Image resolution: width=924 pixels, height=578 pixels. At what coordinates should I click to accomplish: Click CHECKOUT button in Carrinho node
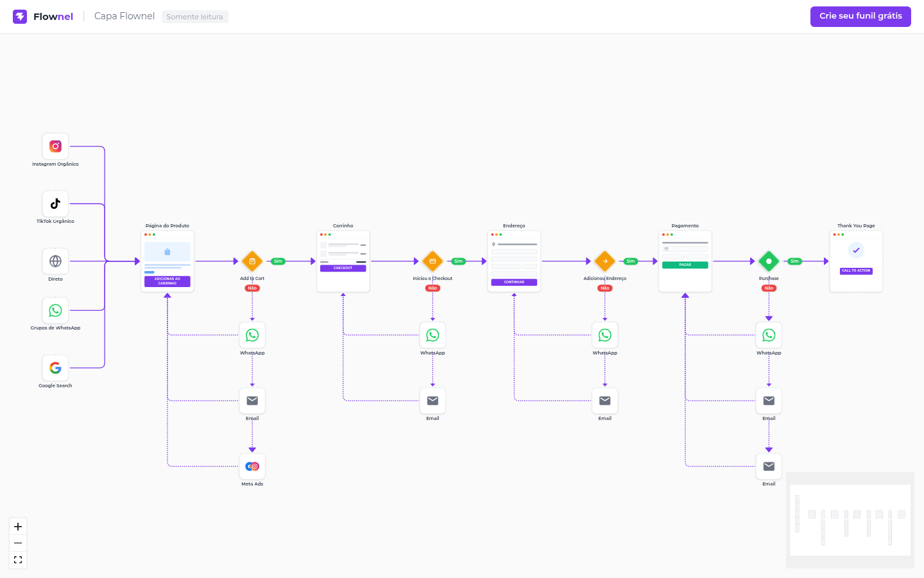343,268
